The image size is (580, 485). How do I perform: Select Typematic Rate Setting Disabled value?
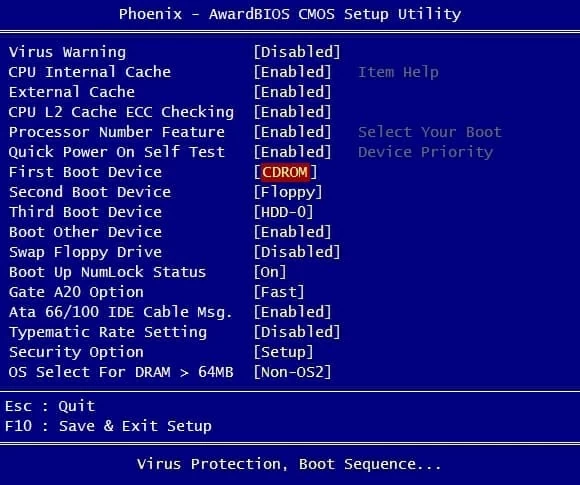pos(297,332)
